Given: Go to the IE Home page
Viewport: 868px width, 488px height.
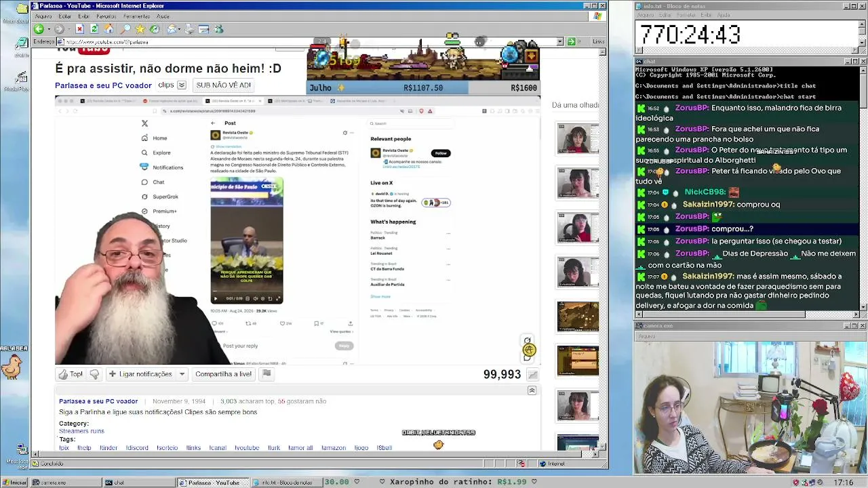Looking at the screenshot, I should click(x=108, y=29).
